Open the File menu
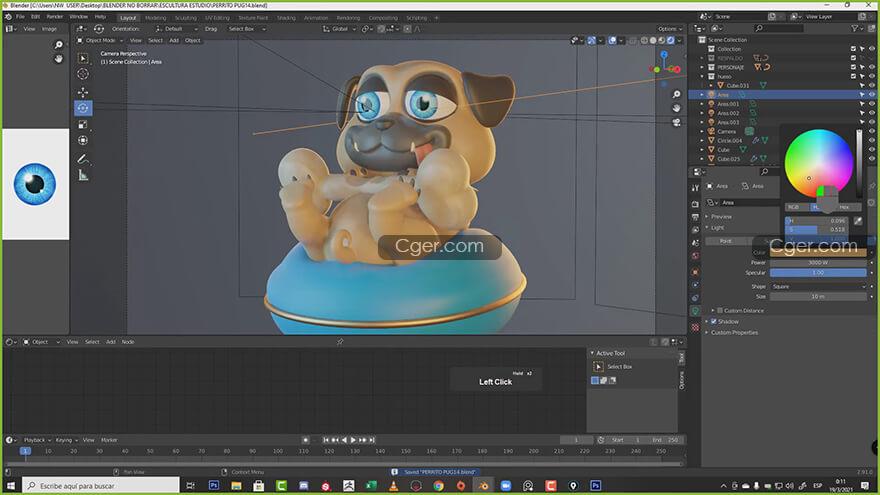The image size is (880, 495). click(x=20, y=17)
